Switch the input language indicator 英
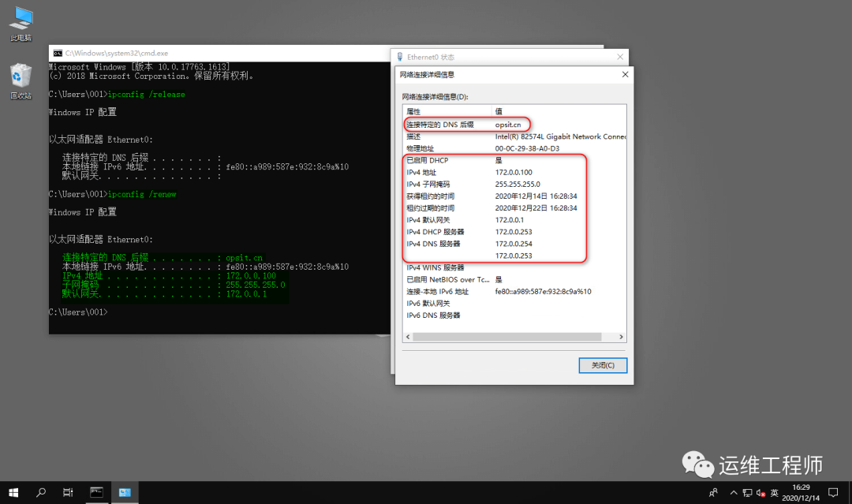The width and height of the screenshot is (852, 504). coord(775,493)
